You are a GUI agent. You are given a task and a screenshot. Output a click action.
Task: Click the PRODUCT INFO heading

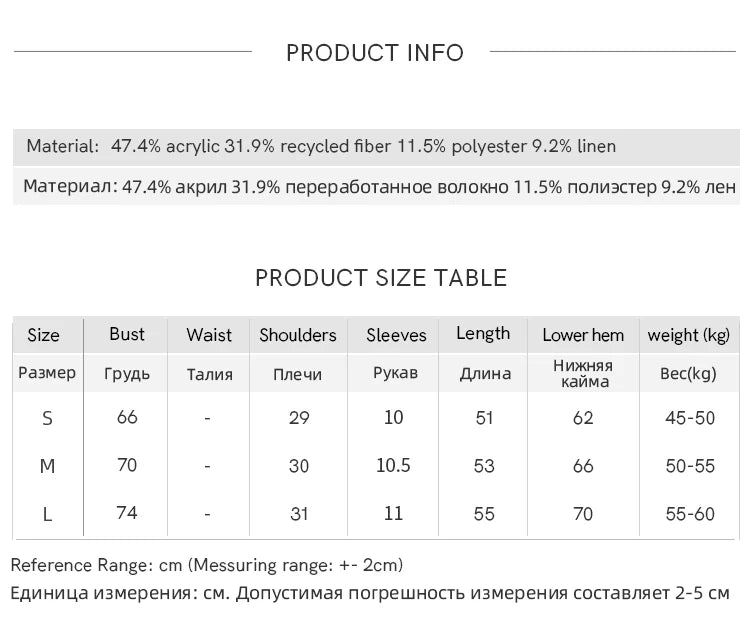375,53
